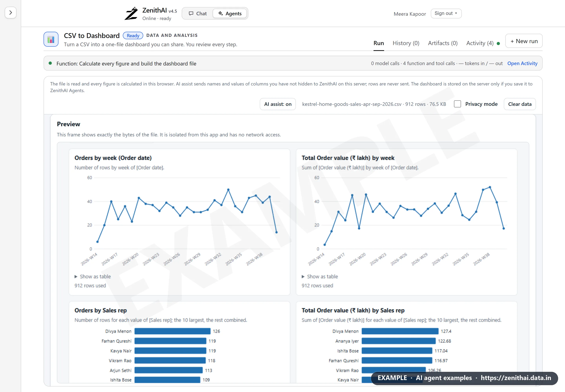Open the History (0) tab

point(406,43)
